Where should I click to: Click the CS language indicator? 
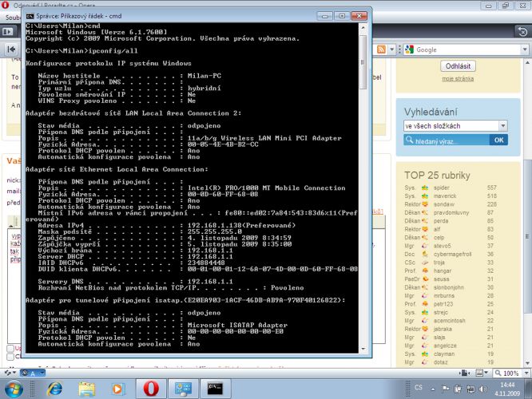[x=419, y=387]
